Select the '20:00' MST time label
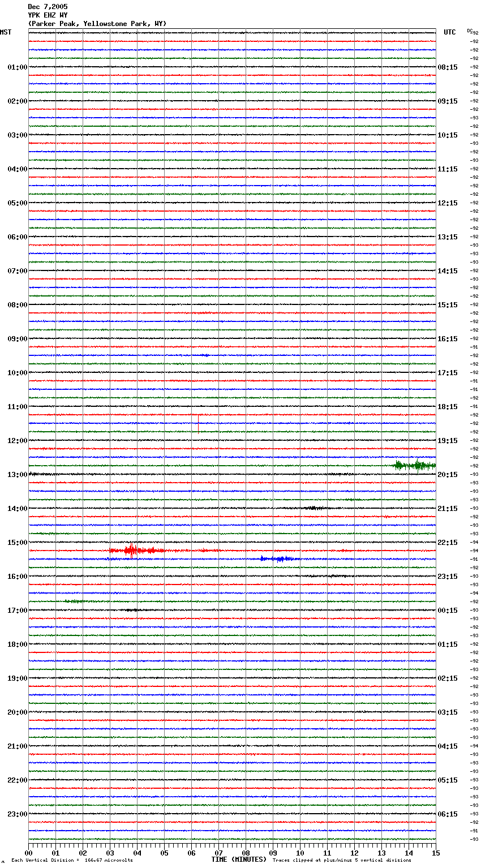 click(17, 712)
